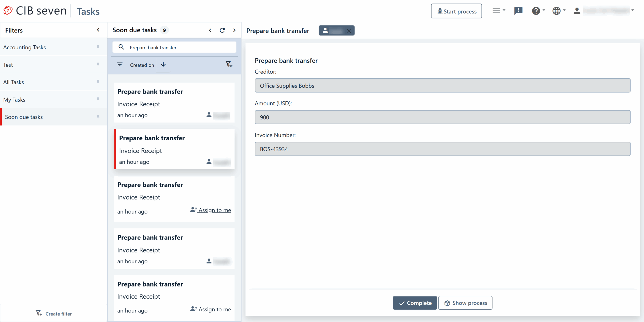
Task: Collapse the task list with left chevron
Action: [x=210, y=30]
